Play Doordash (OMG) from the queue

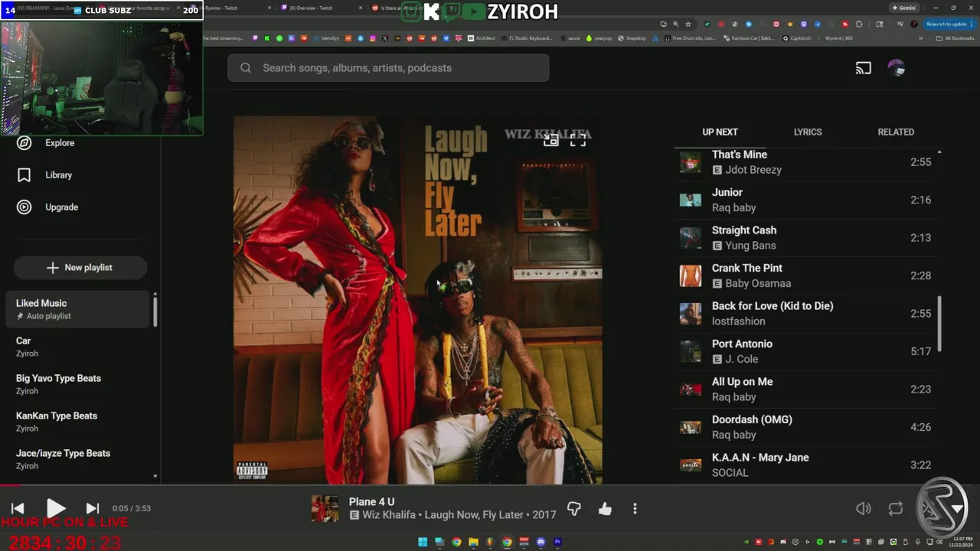point(805,427)
